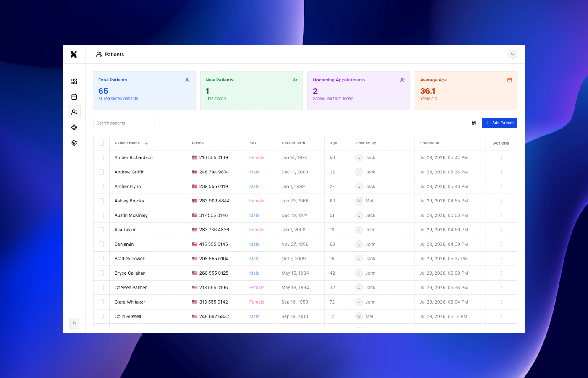Click the Add Patient button
The width and height of the screenshot is (588, 378).
tap(499, 123)
